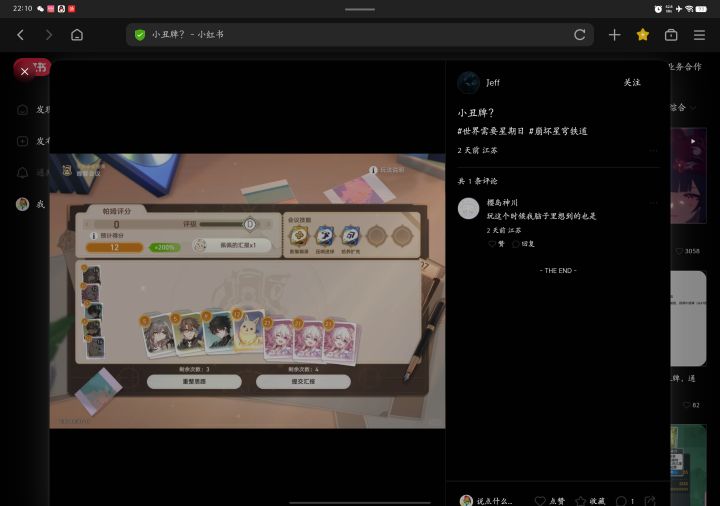Open hashtag #崩坏星穹铁道
Image resolution: width=720 pixels, height=506 pixels.
[x=558, y=131]
